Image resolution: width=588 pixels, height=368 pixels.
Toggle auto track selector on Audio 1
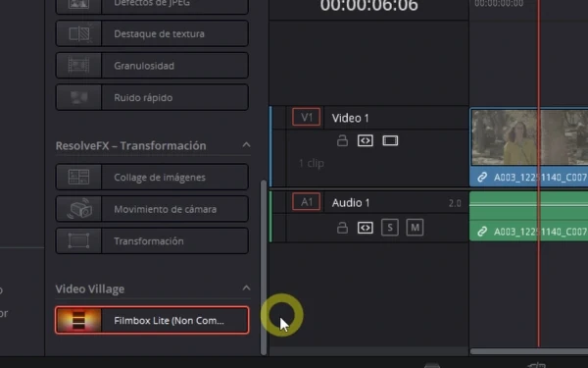coord(366,228)
